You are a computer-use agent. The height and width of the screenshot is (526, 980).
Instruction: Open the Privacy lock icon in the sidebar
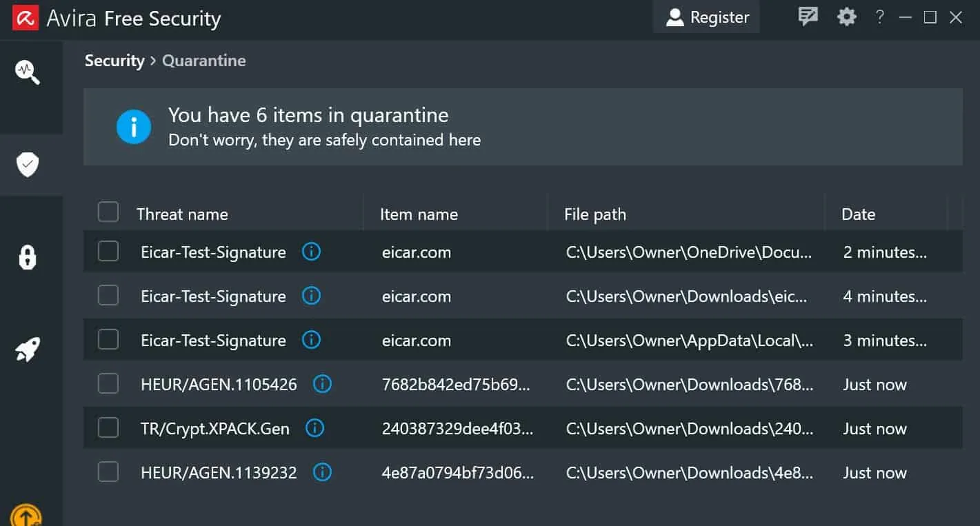[x=26, y=256]
